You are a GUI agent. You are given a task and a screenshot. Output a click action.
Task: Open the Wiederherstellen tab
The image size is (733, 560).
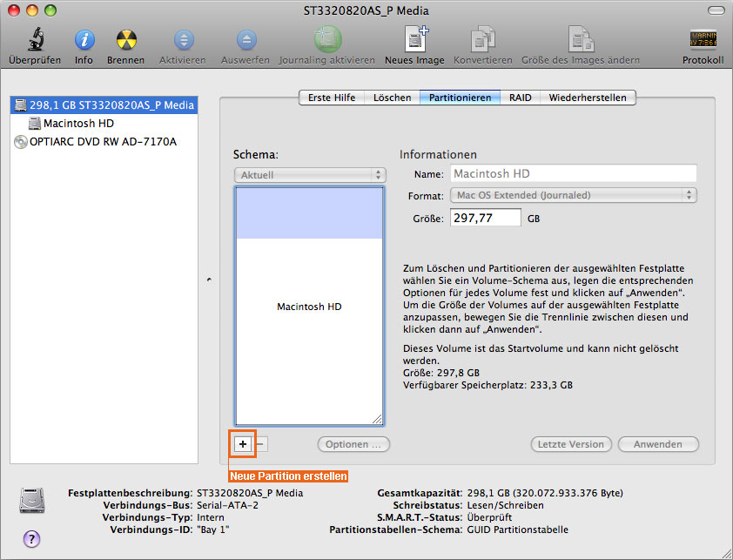[588, 98]
